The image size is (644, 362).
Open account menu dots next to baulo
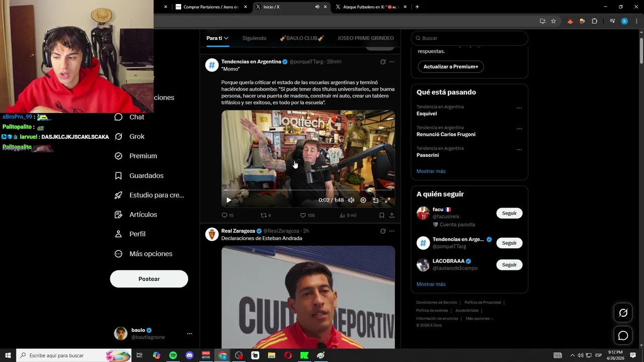coord(190,333)
